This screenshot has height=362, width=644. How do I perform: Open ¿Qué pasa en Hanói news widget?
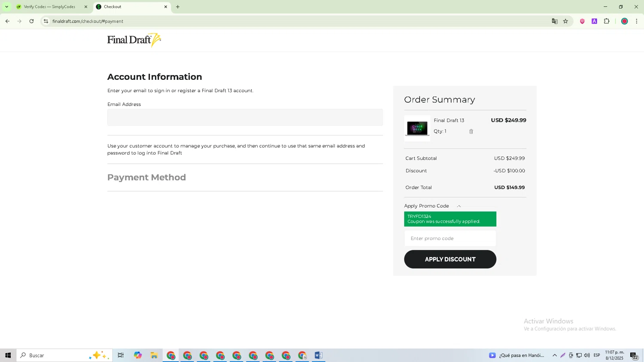(516, 355)
